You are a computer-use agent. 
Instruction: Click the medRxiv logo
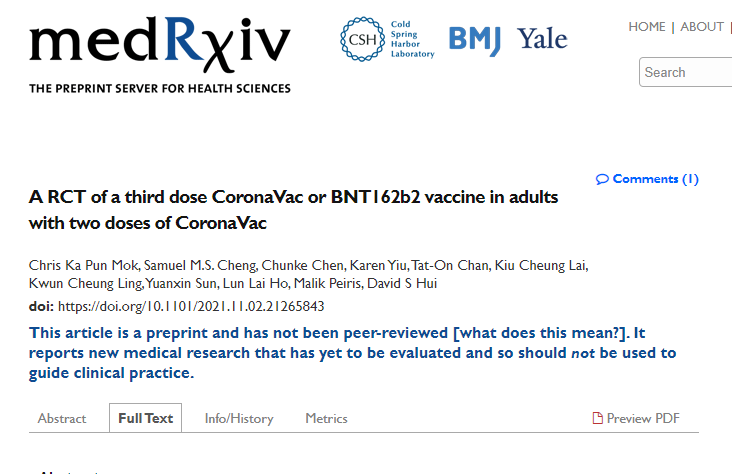160,55
